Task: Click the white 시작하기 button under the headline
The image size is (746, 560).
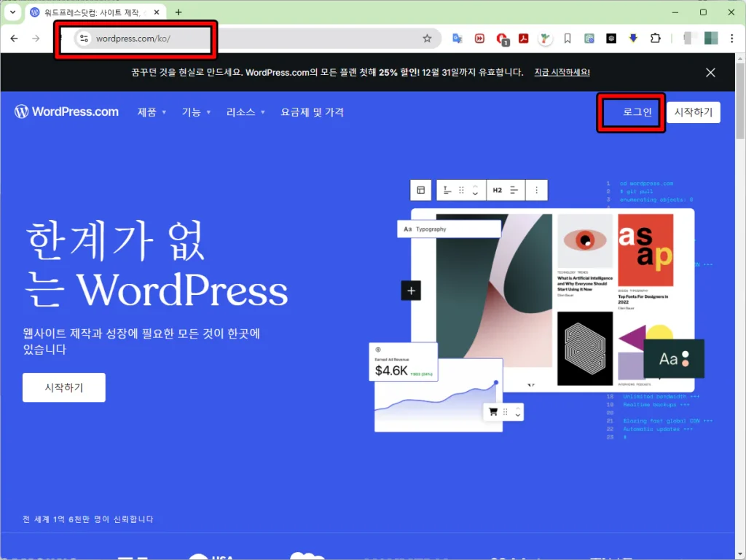Action: (x=64, y=387)
